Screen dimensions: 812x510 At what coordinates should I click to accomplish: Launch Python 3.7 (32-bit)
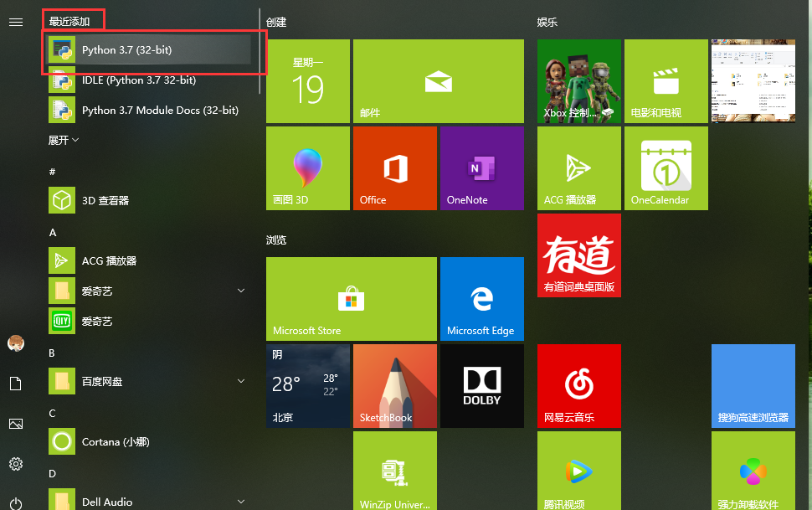coord(149,49)
